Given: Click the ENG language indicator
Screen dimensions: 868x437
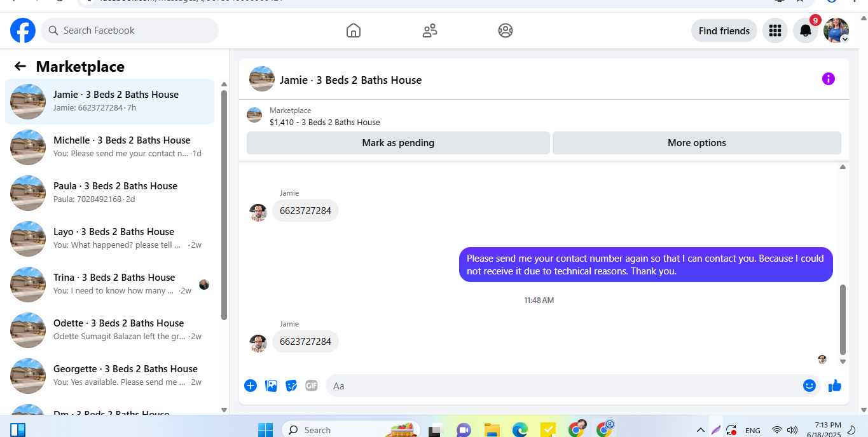Looking at the screenshot, I should pyautogui.click(x=752, y=430).
